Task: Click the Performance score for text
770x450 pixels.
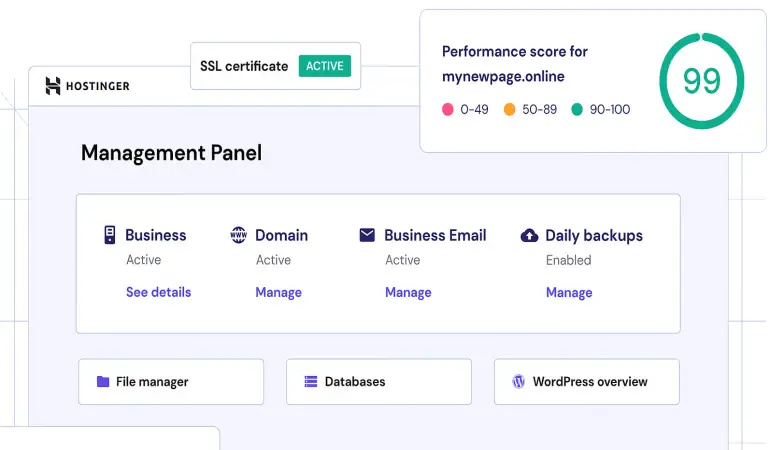Action: tap(515, 51)
